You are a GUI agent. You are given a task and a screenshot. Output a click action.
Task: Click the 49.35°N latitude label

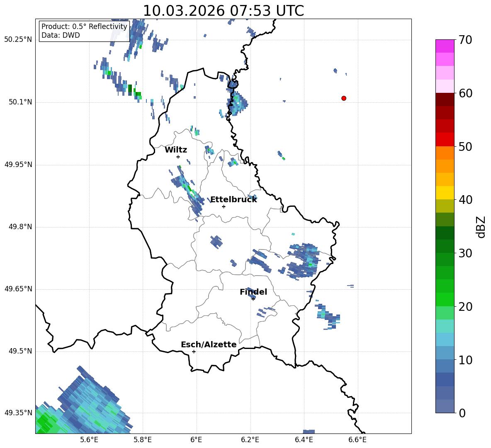coord(18,413)
